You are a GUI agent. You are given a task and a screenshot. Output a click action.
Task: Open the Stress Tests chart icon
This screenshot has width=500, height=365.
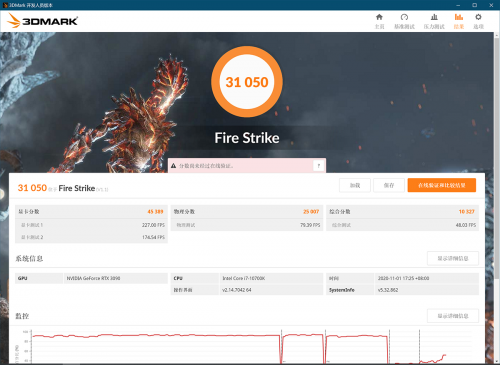[x=434, y=17]
